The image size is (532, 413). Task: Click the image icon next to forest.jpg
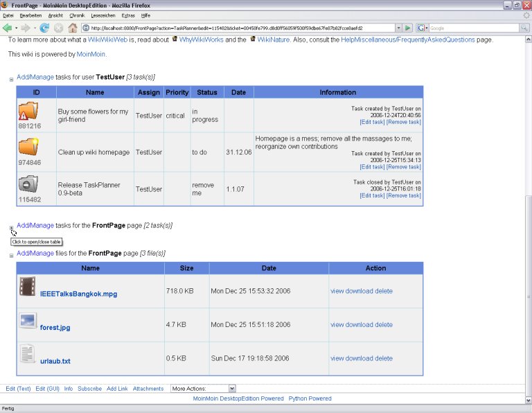pyautogui.click(x=28, y=321)
